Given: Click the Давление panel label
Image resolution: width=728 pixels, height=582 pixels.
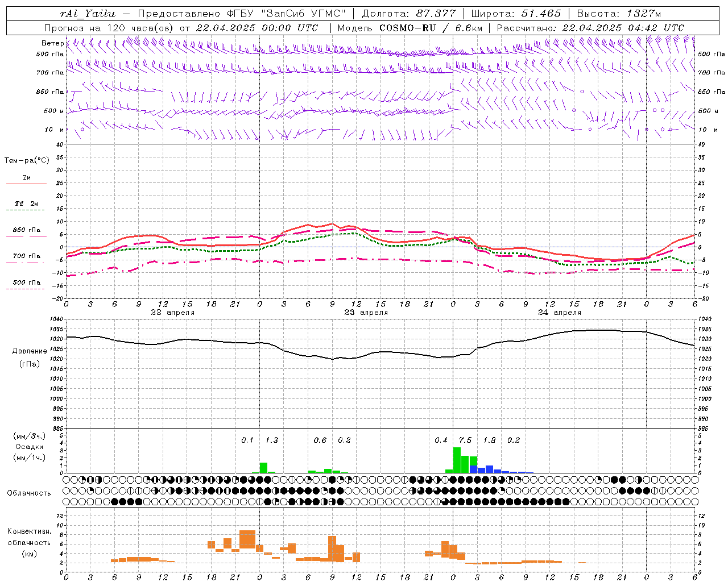Looking at the screenshot, I should [30, 351].
